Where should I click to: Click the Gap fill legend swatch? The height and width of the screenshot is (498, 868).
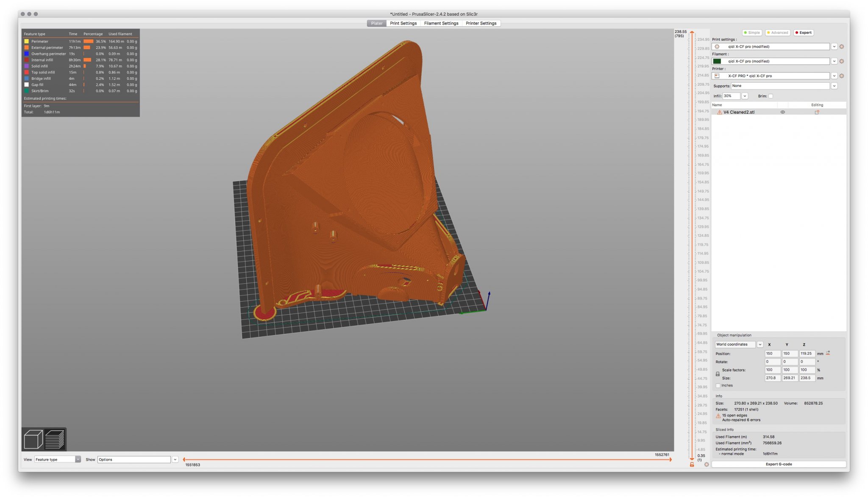coord(27,84)
